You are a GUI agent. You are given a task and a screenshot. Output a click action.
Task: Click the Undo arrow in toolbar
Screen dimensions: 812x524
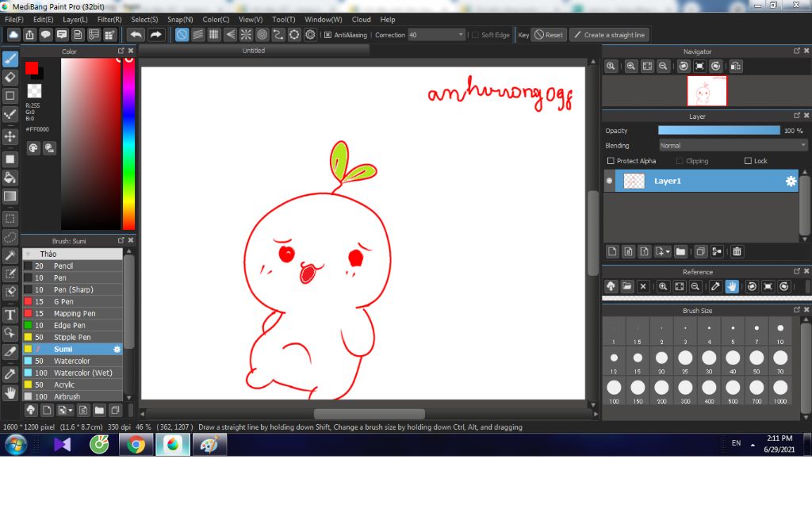tap(136, 35)
